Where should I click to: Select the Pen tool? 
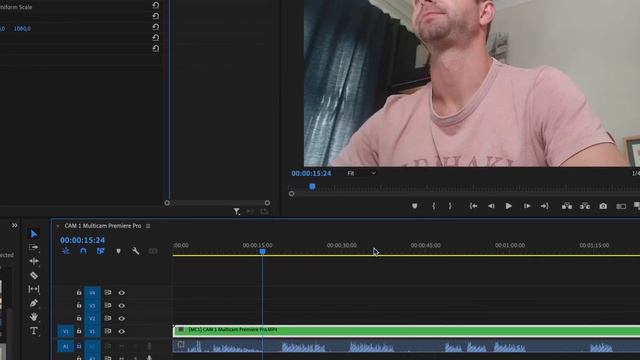tap(34, 303)
